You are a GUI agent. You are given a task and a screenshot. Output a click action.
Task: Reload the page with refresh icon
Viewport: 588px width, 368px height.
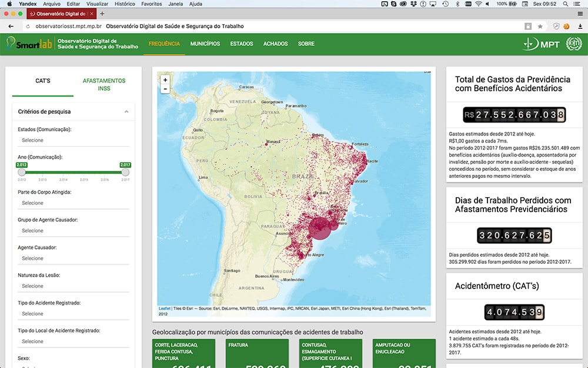pos(28,26)
